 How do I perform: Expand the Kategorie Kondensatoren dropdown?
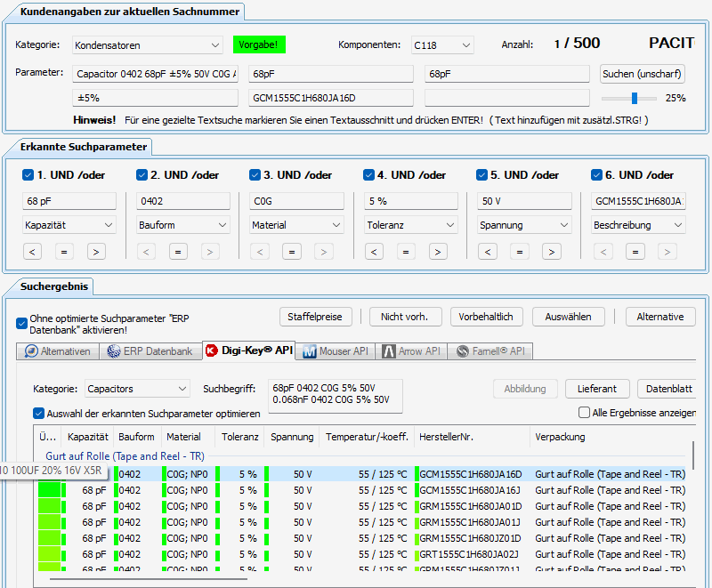point(148,45)
